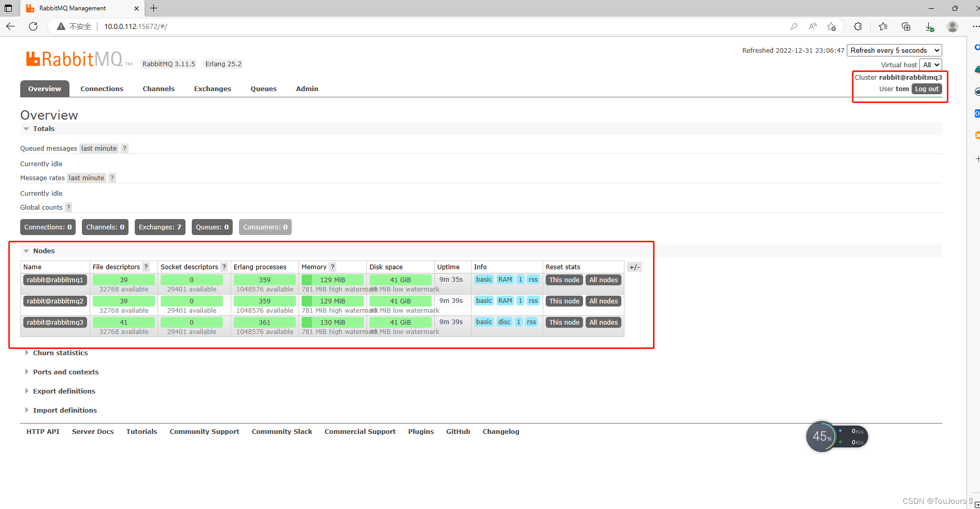980x509 pixels.
Task: Click the Queues: 0 count button
Action: point(212,227)
